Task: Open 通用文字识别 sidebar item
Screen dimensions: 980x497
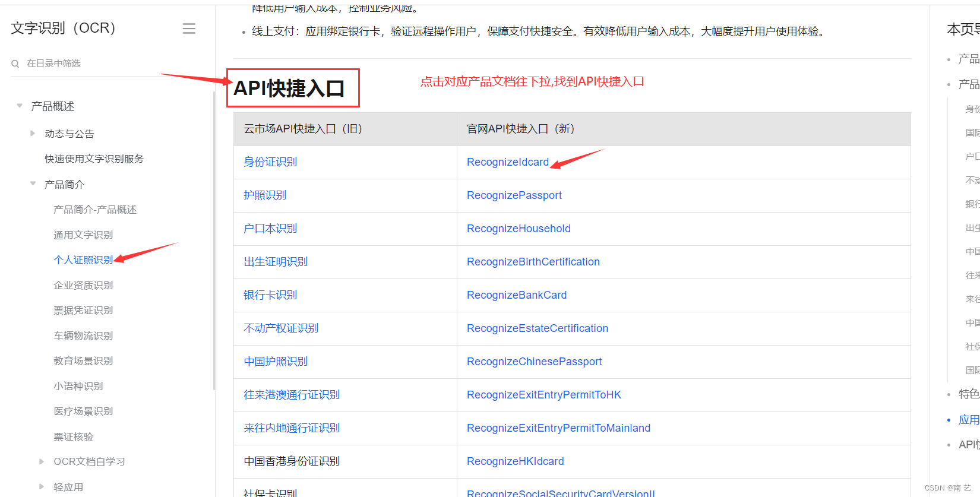Action: 83,235
